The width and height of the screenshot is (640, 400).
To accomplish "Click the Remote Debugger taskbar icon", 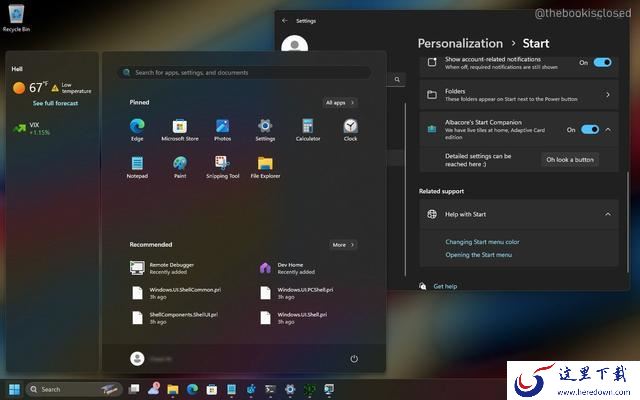I will 329,389.
